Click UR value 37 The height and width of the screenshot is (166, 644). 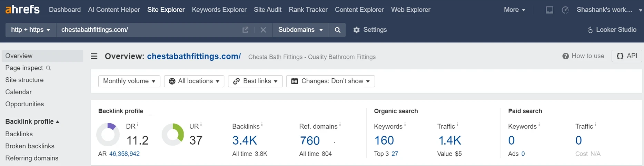(x=196, y=140)
